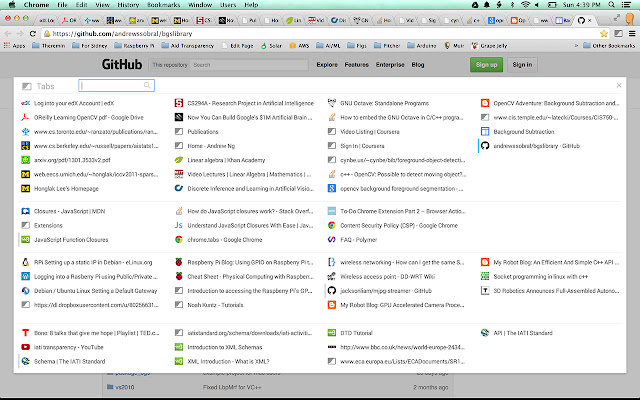Click the Blogger icon beside "OpenCV Adventure"
This screenshot has width=640, height=400.
coord(485,103)
